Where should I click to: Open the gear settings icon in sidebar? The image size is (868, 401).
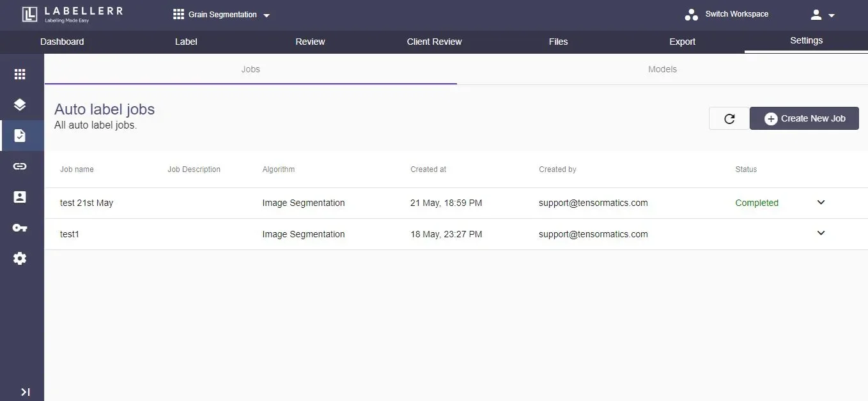coord(20,258)
